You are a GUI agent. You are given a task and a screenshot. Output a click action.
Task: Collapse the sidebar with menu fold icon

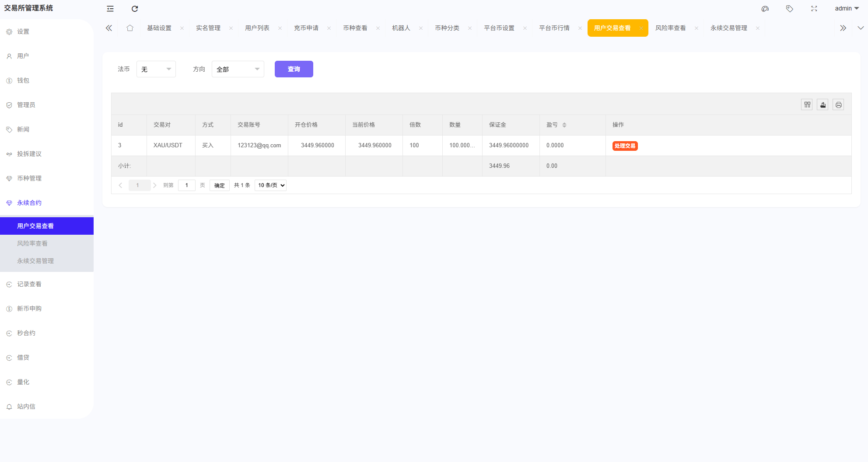pos(110,9)
